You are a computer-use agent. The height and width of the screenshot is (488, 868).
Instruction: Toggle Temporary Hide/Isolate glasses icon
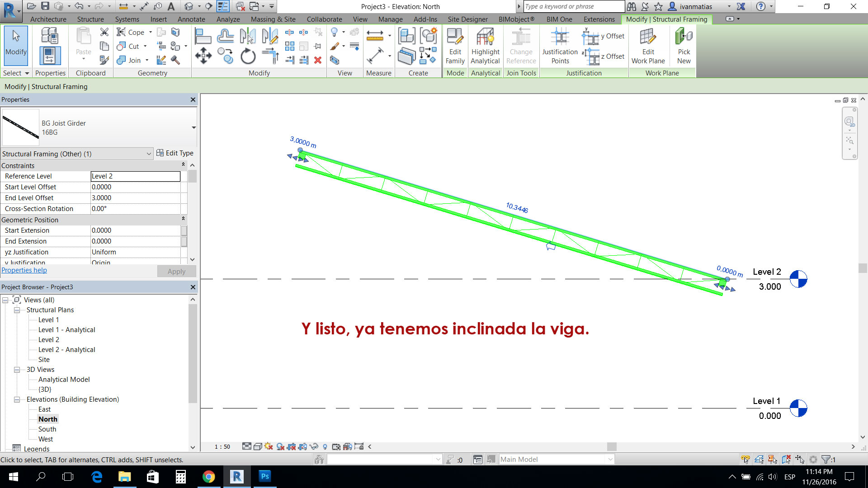pyautogui.click(x=314, y=446)
